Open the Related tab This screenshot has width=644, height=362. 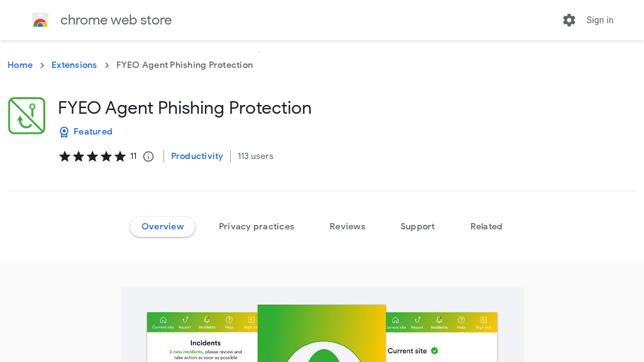[x=486, y=226]
